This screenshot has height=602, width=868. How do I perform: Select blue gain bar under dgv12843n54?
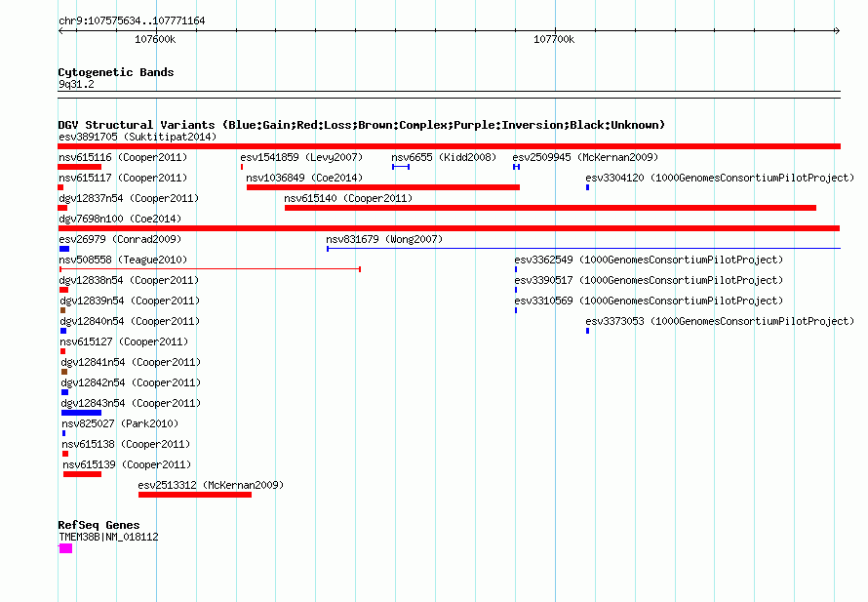click(x=81, y=413)
